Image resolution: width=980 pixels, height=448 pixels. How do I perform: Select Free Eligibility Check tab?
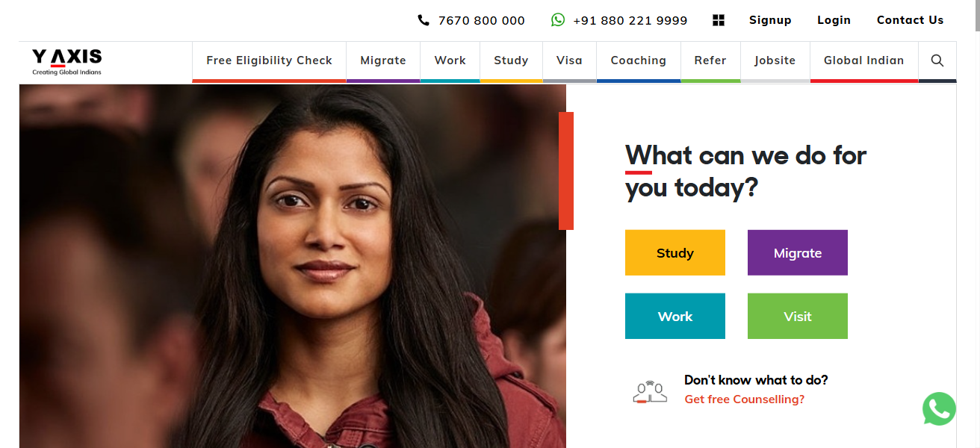tap(269, 60)
